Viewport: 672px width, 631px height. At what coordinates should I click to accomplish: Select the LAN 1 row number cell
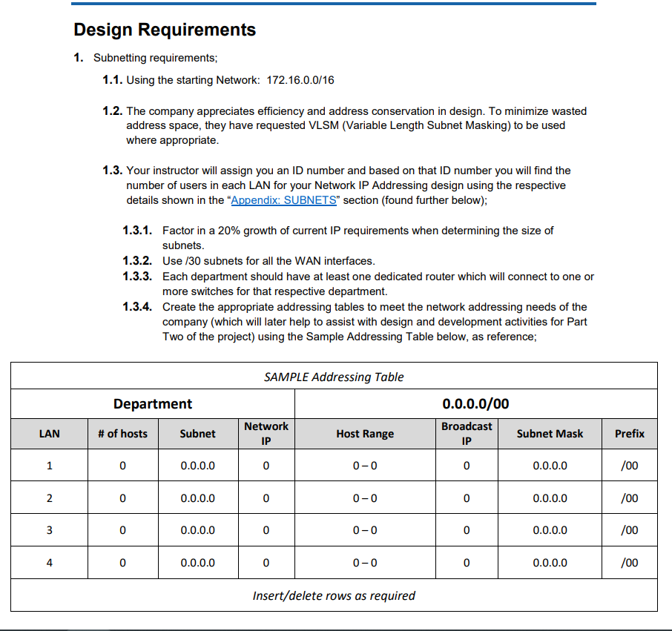(x=48, y=466)
